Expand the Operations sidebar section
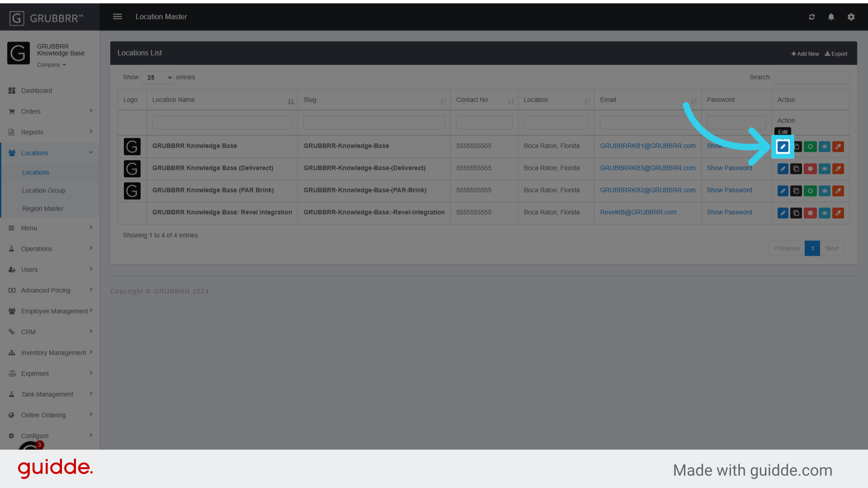Image resolution: width=868 pixels, height=488 pixels. (x=50, y=249)
